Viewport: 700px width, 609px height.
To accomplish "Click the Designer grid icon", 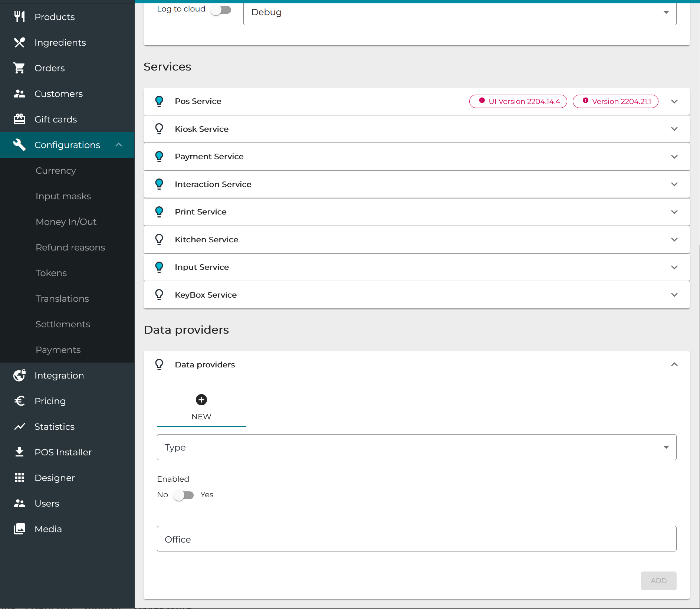I will point(19,478).
